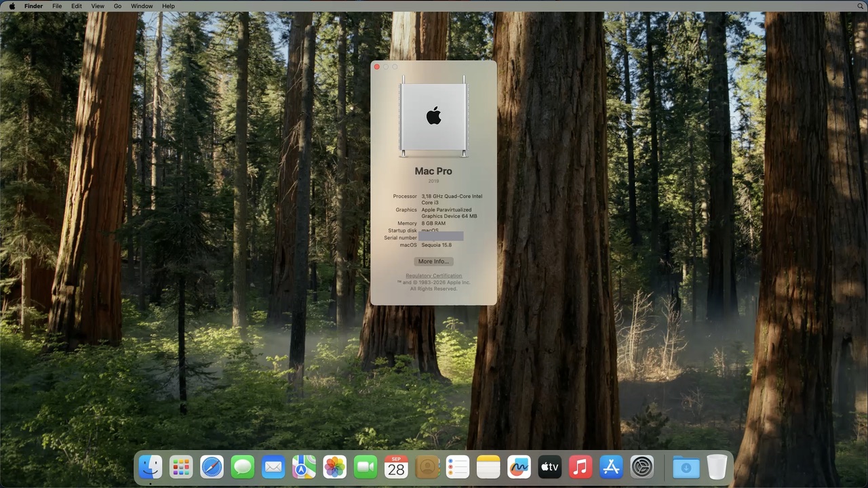Screen dimensions: 868x488
Task: Click the redacted serial number field
Action: point(441,237)
